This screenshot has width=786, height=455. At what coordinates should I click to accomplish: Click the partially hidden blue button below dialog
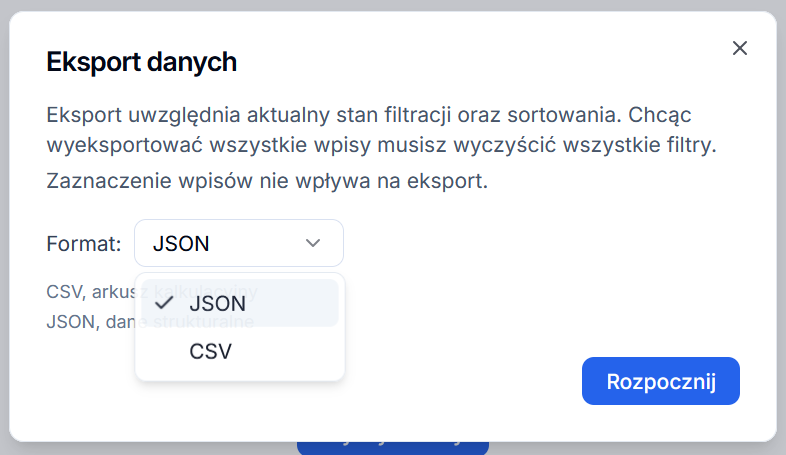[x=392, y=442]
